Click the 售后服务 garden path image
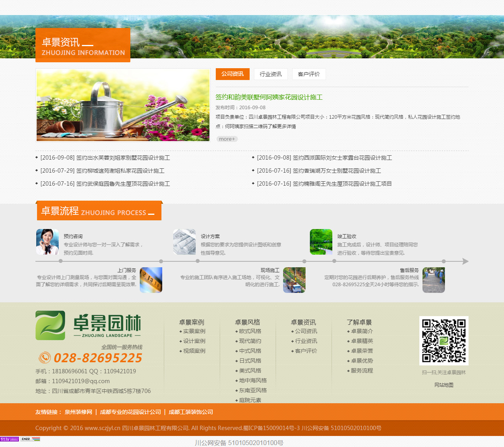 point(434,280)
